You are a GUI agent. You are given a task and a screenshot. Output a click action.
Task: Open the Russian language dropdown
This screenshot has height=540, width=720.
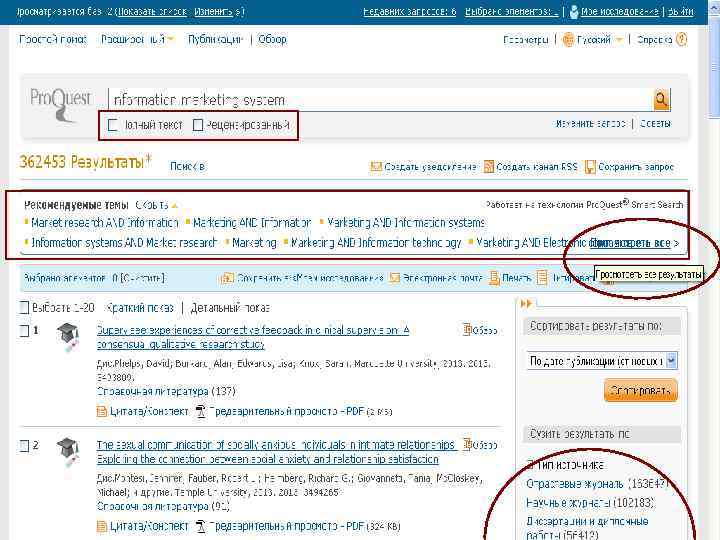point(619,40)
